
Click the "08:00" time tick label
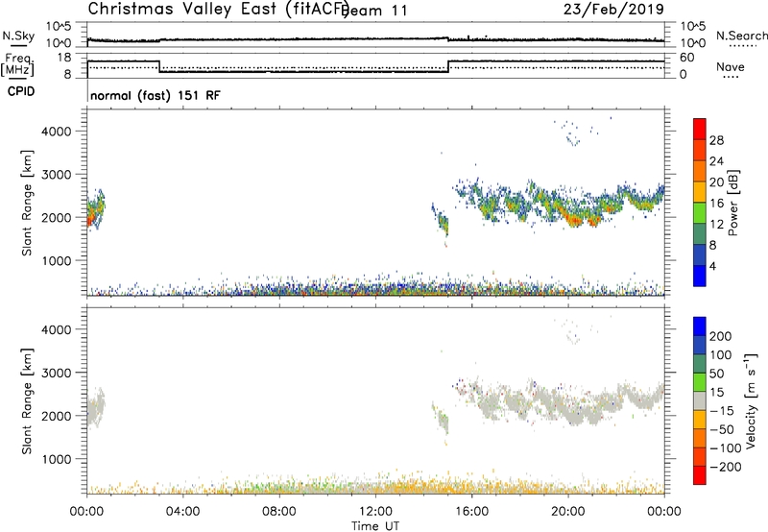pos(279,512)
